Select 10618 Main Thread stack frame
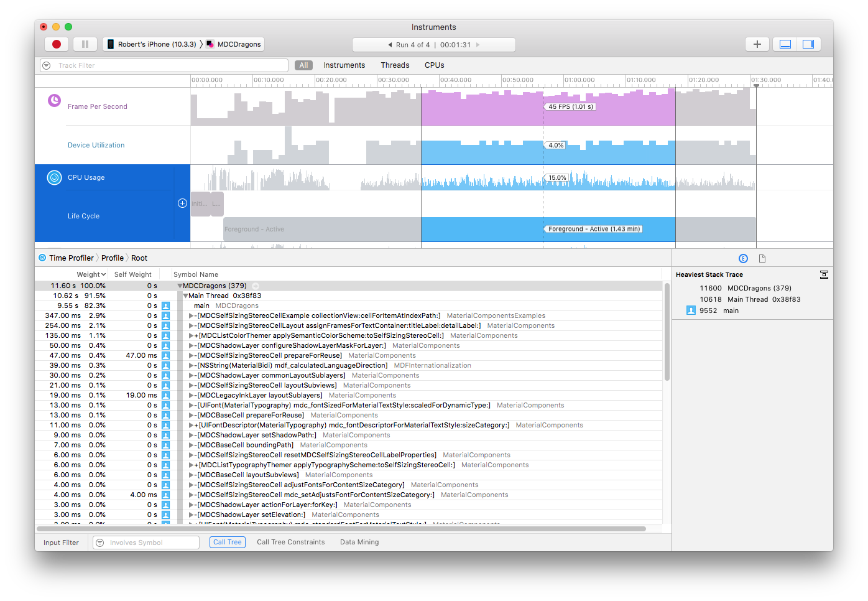The height and width of the screenshot is (601, 868). [x=752, y=299]
